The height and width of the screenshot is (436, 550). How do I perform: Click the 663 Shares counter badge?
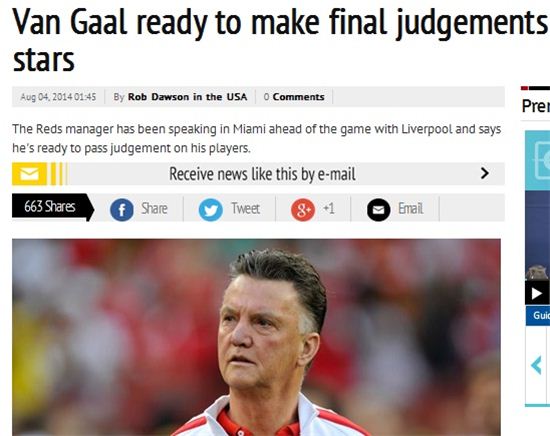click(x=53, y=207)
